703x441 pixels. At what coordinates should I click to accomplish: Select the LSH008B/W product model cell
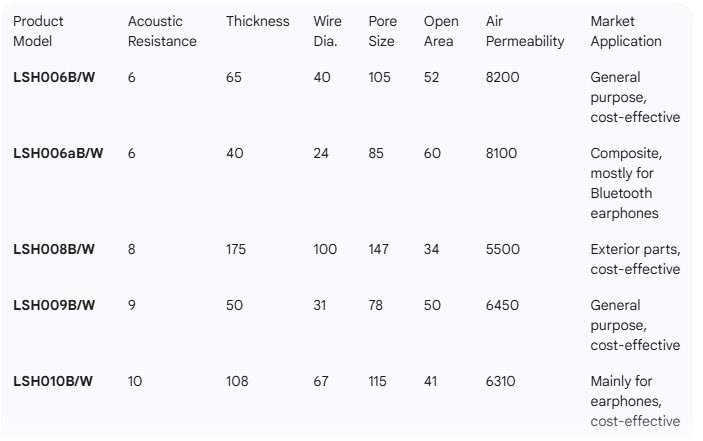[53, 250]
